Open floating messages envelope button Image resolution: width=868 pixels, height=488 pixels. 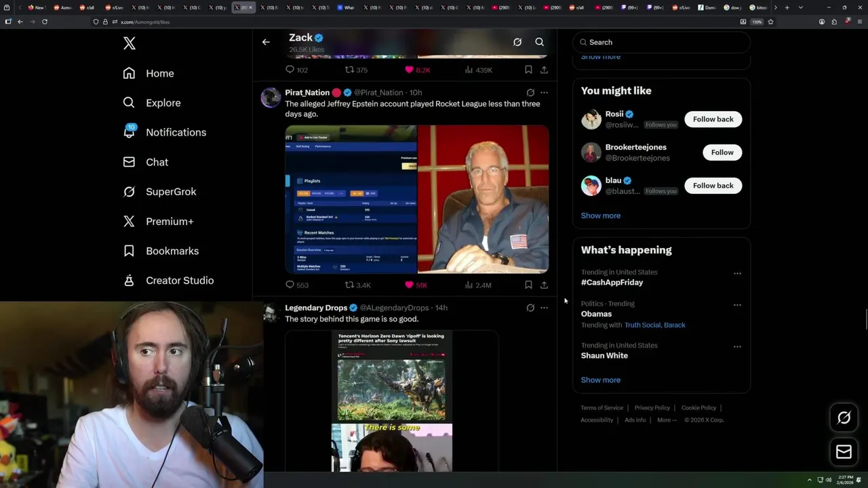(x=844, y=452)
